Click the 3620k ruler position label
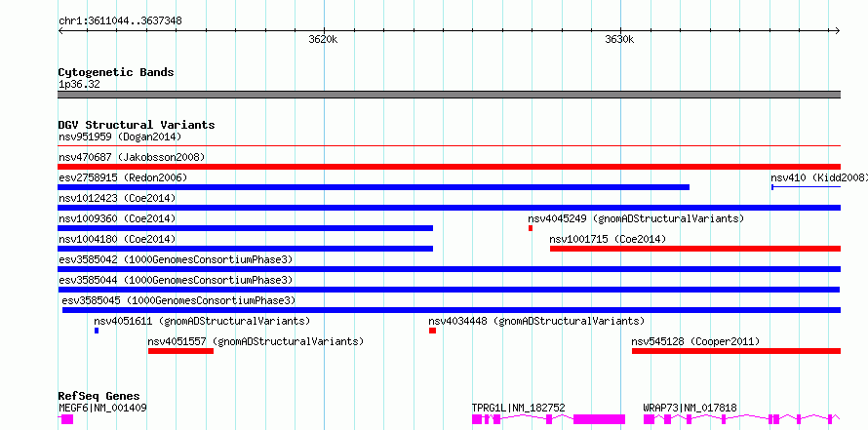The height and width of the screenshot is (430, 868). point(323,40)
